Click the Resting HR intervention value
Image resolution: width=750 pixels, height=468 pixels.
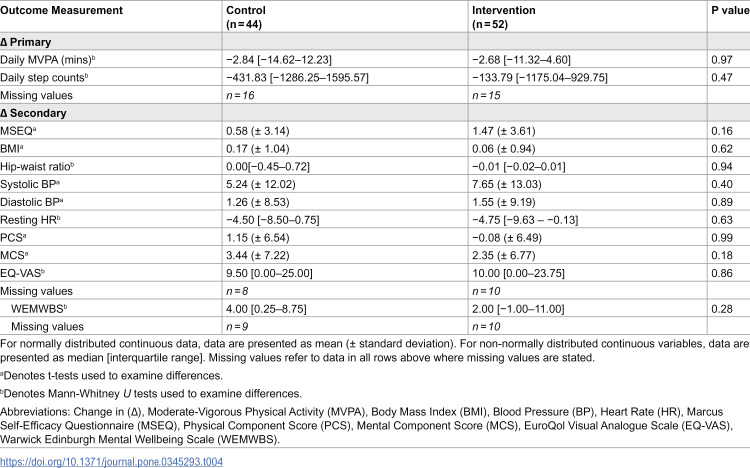(x=525, y=220)
